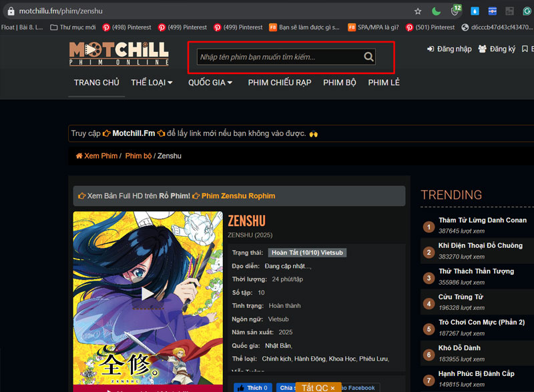Click the bookmark ribbon icon next to Đăng ký
The height and width of the screenshot is (392, 534).
tap(525, 49)
